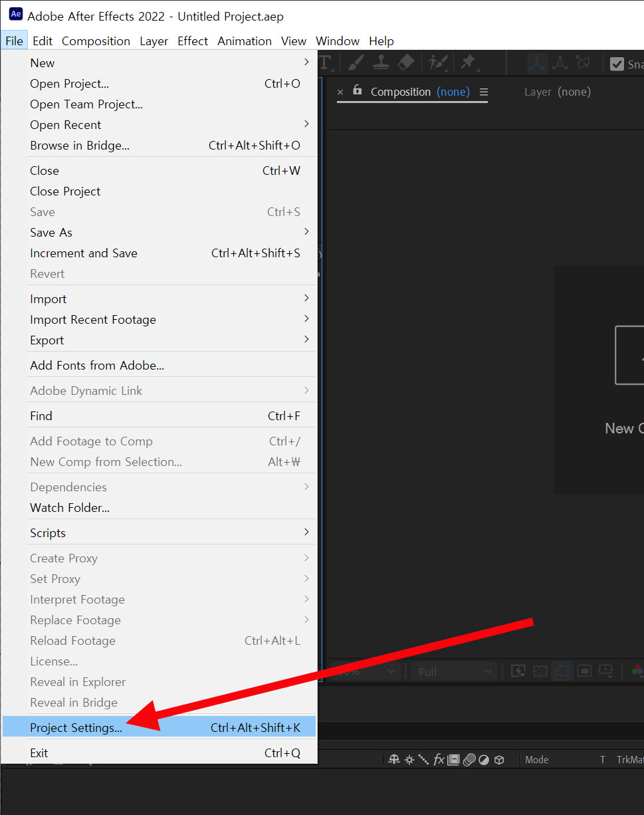Click the Fast Previews icon
The width and height of the screenshot is (644, 815).
click(x=518, y=671)
